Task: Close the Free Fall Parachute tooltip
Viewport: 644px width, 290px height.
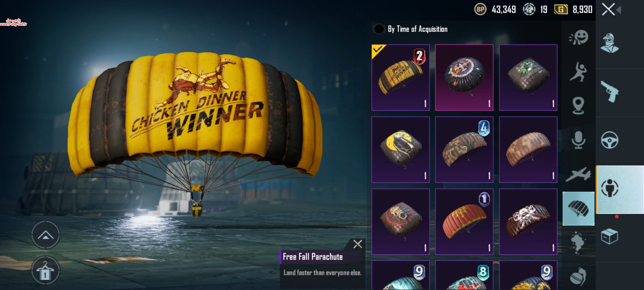Action: point(357,244)
